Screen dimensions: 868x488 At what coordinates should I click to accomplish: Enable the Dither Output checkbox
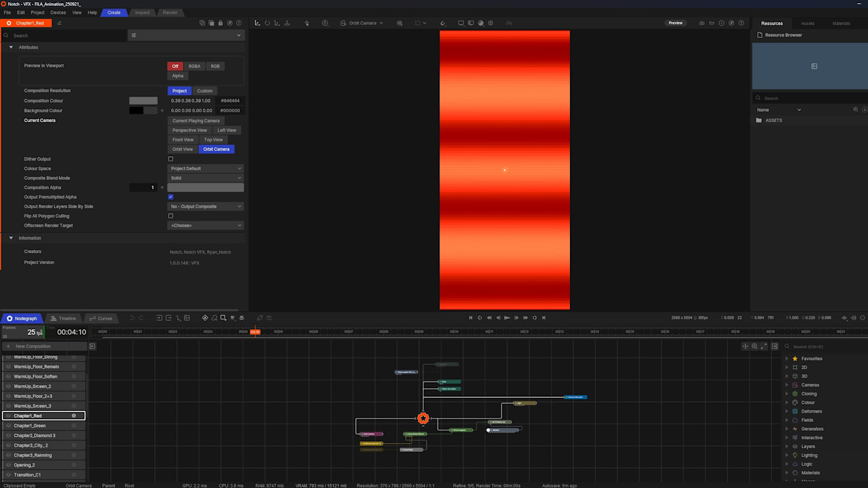click(171, 159)
